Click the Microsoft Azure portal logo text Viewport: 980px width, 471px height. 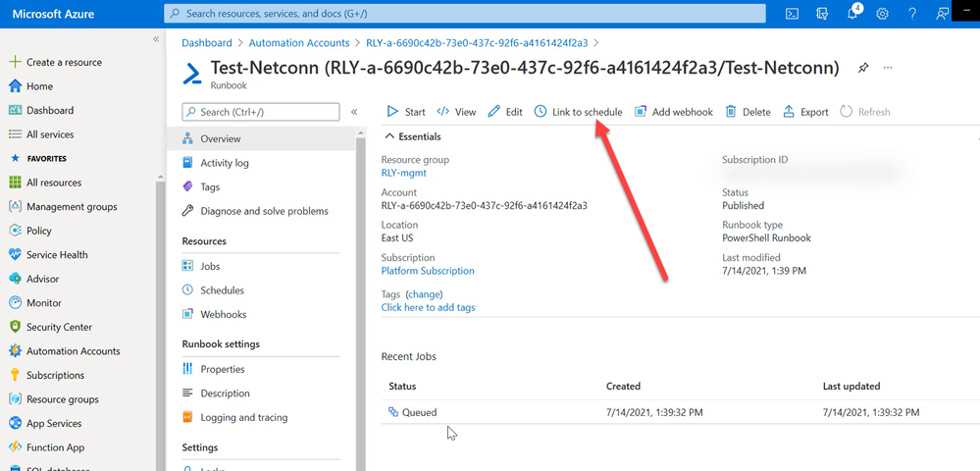(x=54, y=14)
